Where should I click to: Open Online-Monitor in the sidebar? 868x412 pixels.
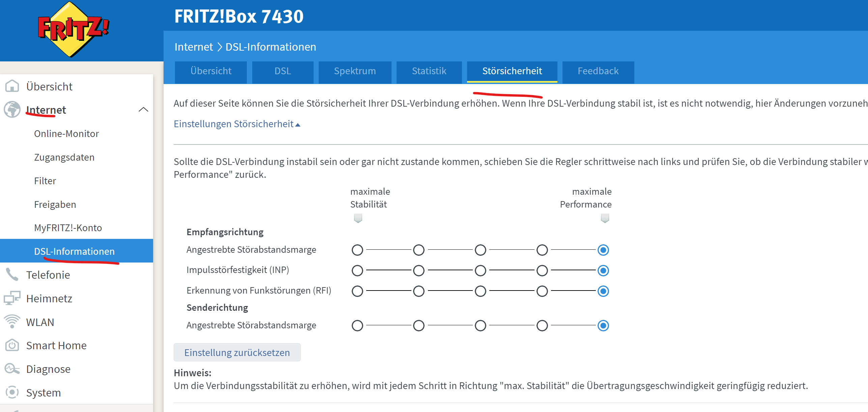(66, 134)
